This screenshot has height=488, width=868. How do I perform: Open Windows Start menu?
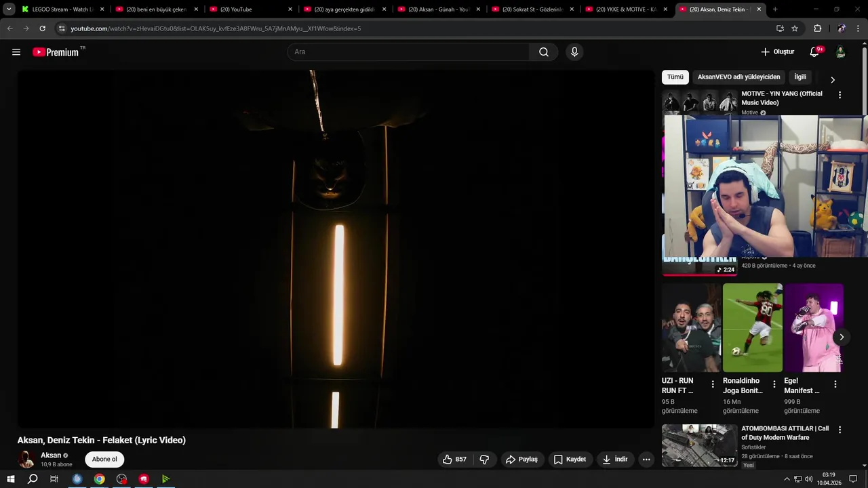coord(10,479)
